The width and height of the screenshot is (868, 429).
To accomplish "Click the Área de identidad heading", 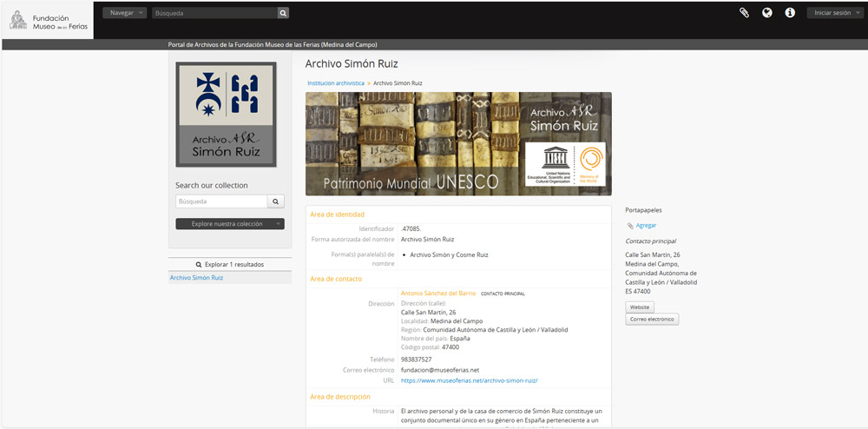I will [337, 214].
